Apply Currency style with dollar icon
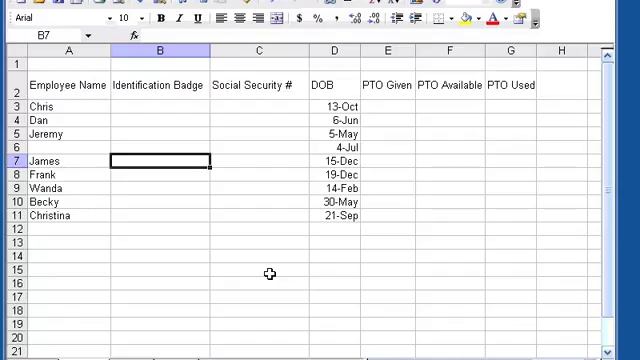Viewport: 640px width, 360px height. 299,18
